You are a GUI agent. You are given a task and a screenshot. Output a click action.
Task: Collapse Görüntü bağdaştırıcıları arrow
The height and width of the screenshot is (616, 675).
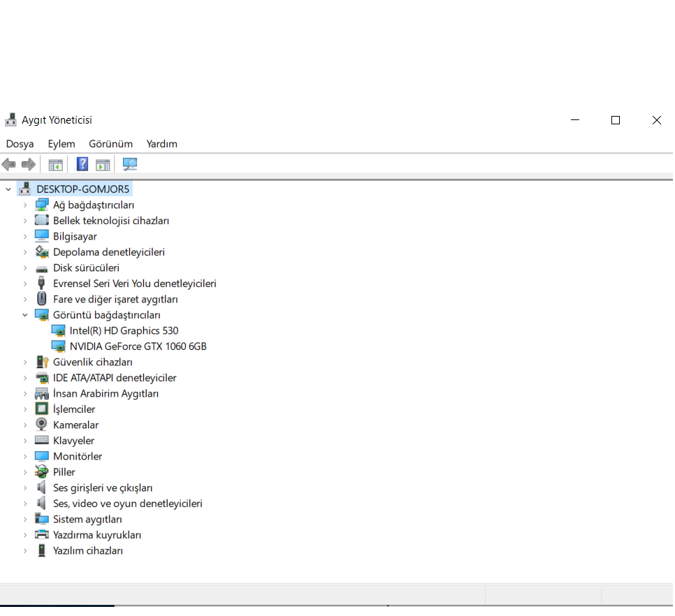[x=25, y=315]
